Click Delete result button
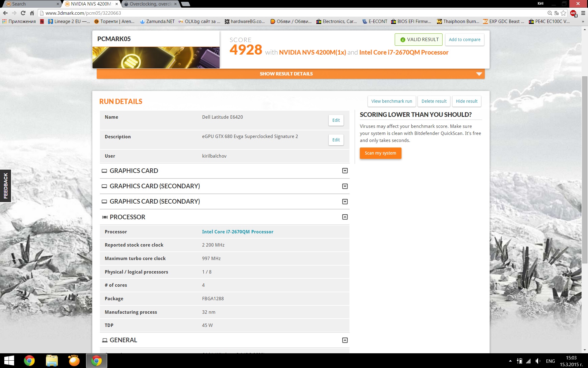Screen dimensions: 588x368 434,101
